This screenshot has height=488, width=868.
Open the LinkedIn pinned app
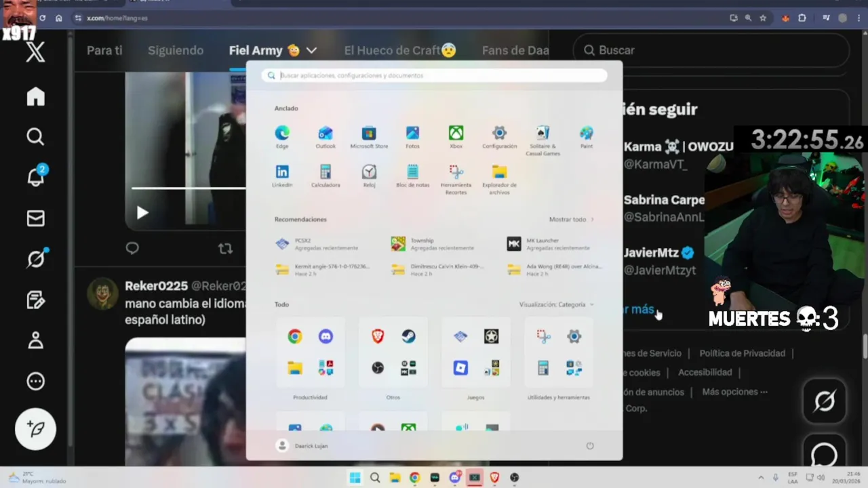pyautogui.click(x=282, y=176)
